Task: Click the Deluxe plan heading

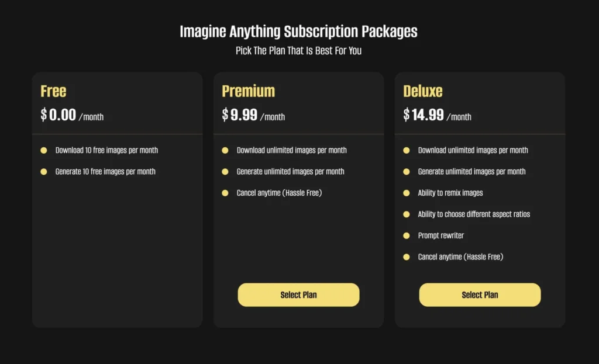Action: pos(423,91)
